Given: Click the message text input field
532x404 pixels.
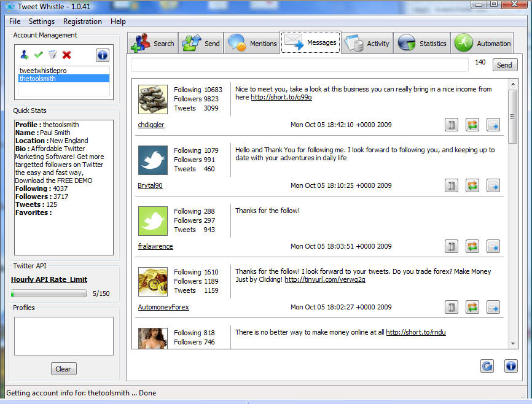Looking at the screenshot, I should (300, 64).
